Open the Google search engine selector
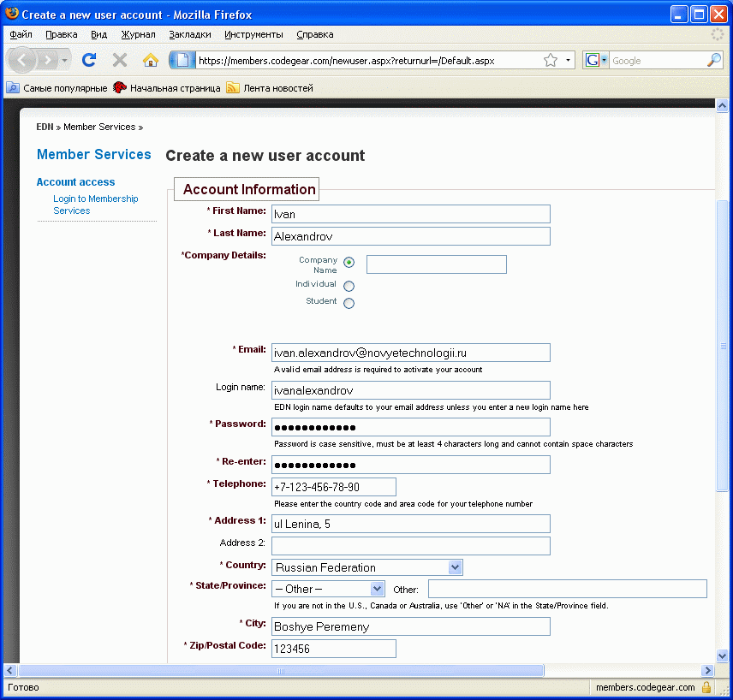The width and height of the screenshot is (733, 700). tap(596, 60)
